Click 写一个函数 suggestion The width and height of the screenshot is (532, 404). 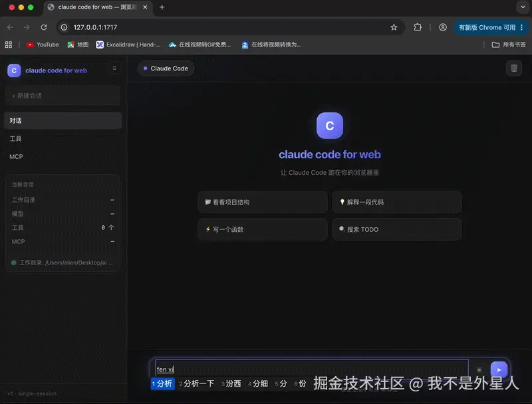[263, 229]
